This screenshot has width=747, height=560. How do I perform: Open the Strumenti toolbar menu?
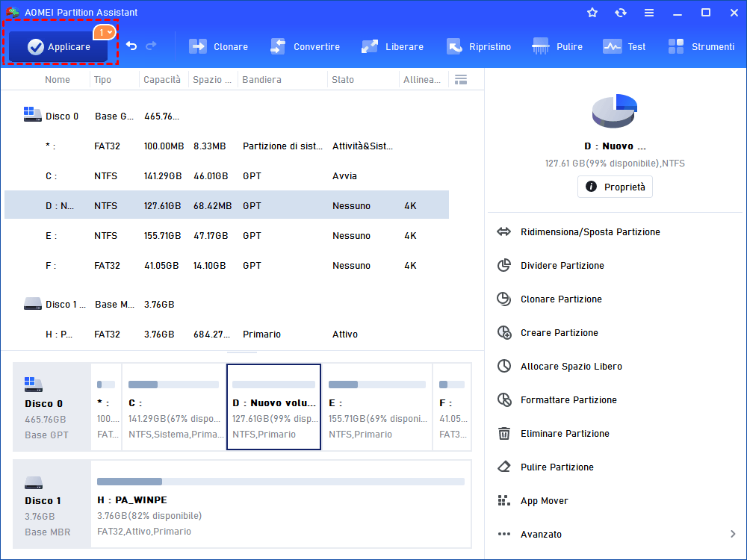701,46
